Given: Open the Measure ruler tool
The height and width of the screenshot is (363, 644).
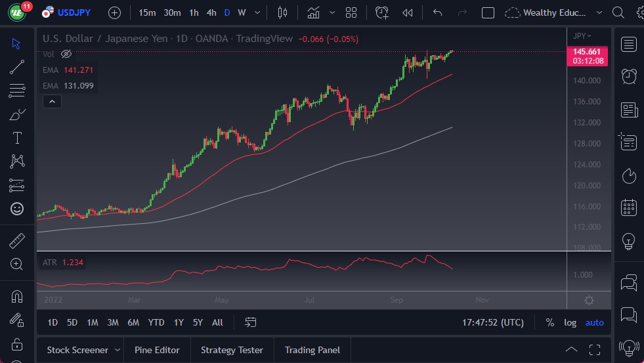Looking at the screenshot, I should pos(17,240).
